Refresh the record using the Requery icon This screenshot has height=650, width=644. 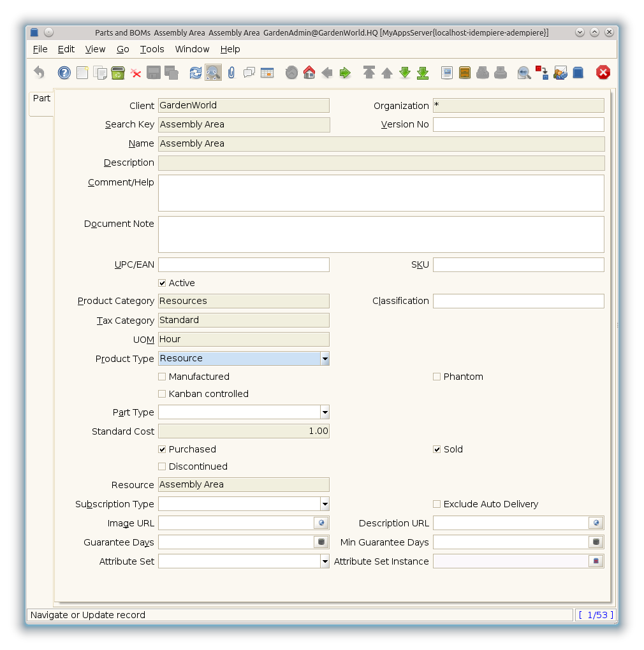click(196, 73)
